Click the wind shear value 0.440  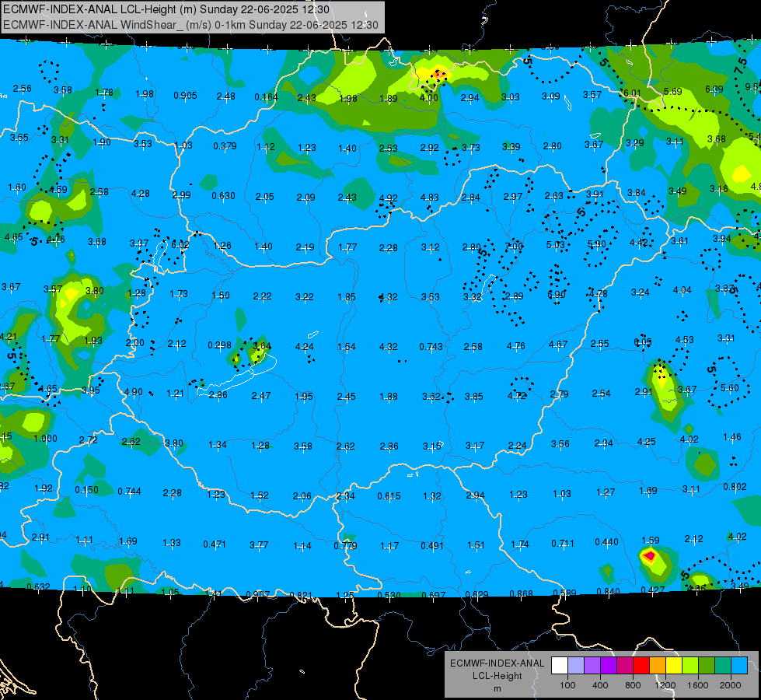[x=606, y=541]
